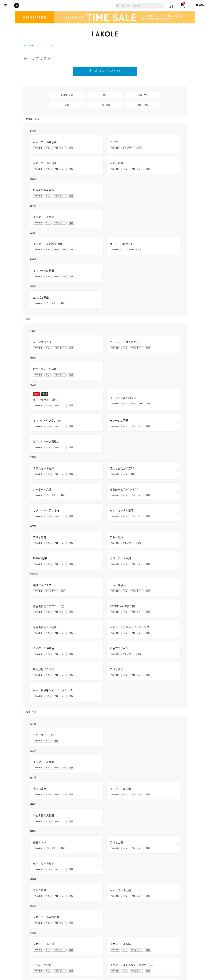Select the 中国・四国 region link
Image resolution: width=210 pixels, height=980 pixels.
click(x=105, y=105)
